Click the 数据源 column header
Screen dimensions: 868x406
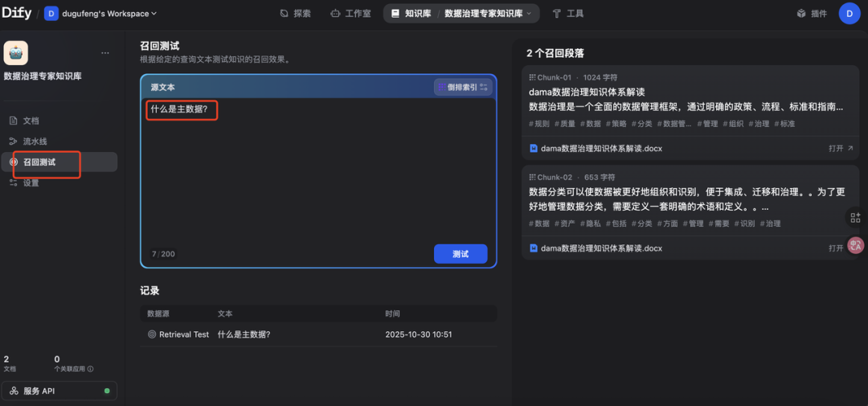pyautogui.click(x=158, y=314)
